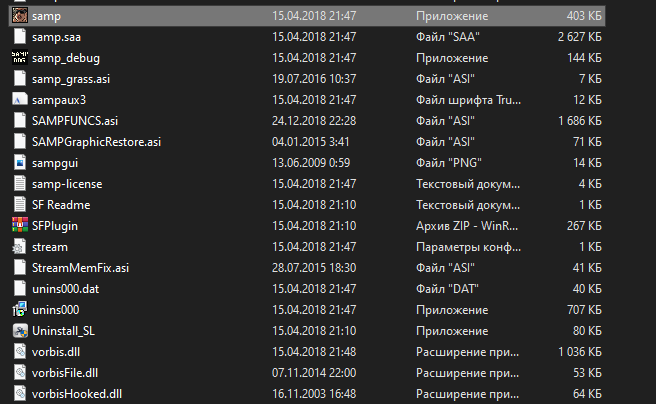Click the samp application icon
Viewport: 656px width, 404px height.
click(20, 17)
